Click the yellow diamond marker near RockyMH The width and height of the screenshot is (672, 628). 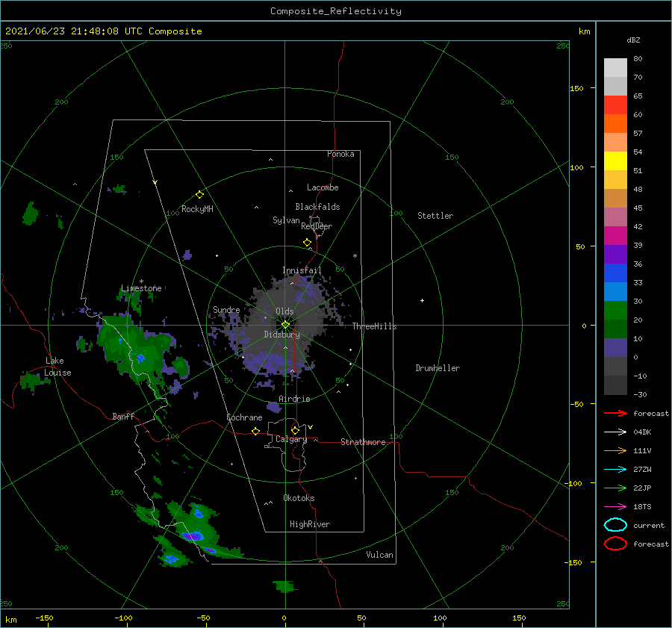(x=199, y=195)
